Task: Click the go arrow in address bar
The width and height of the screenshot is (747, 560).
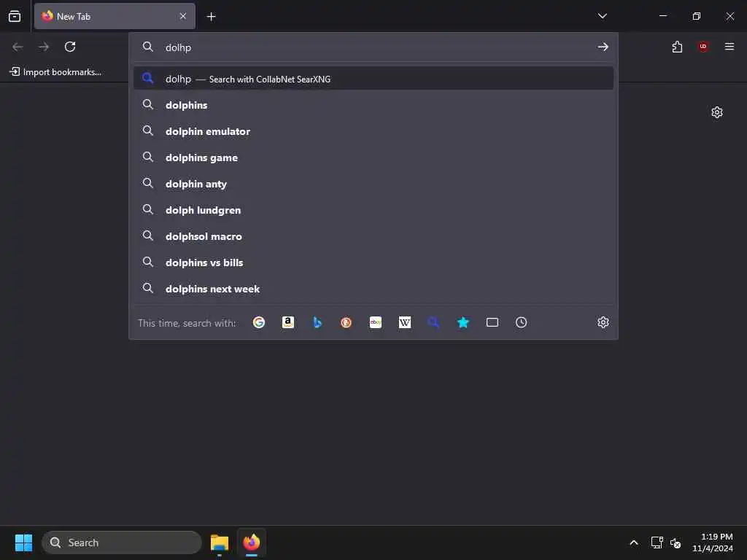Action: tap(603, 47)
